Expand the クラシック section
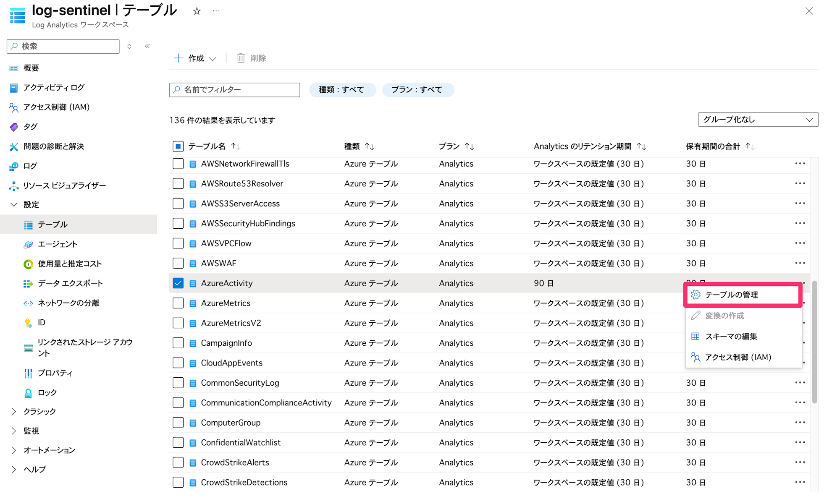 click(14, 412)
